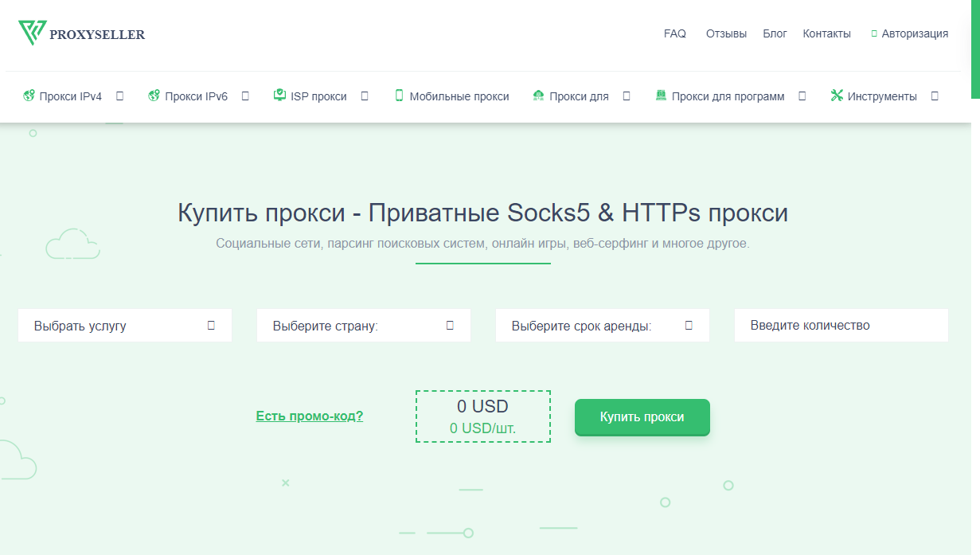Screen dimensions: 980x555
Task: Go to Мобильные прокси
Action: point(459,96)
